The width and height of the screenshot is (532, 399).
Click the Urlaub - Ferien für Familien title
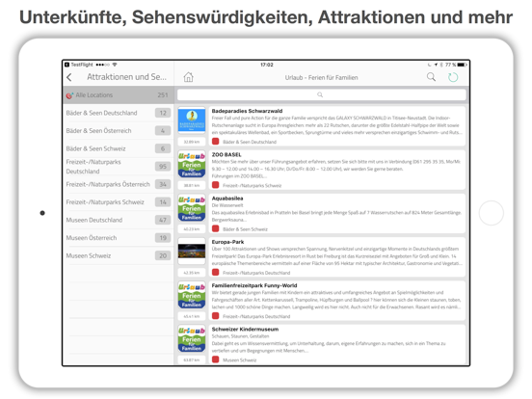point(321,78)
